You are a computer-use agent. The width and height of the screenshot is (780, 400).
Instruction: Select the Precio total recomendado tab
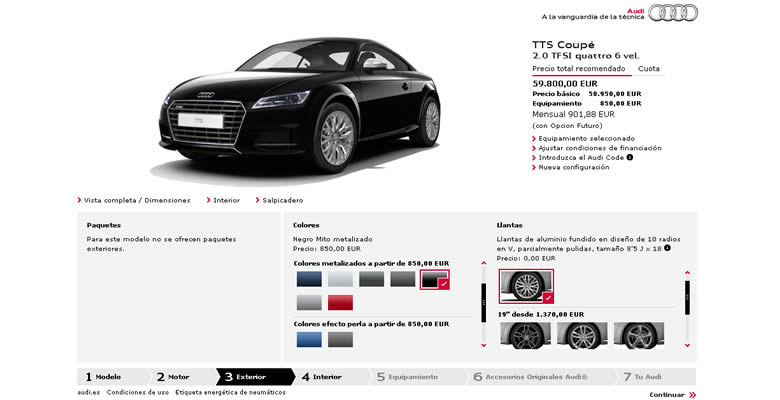579,69
